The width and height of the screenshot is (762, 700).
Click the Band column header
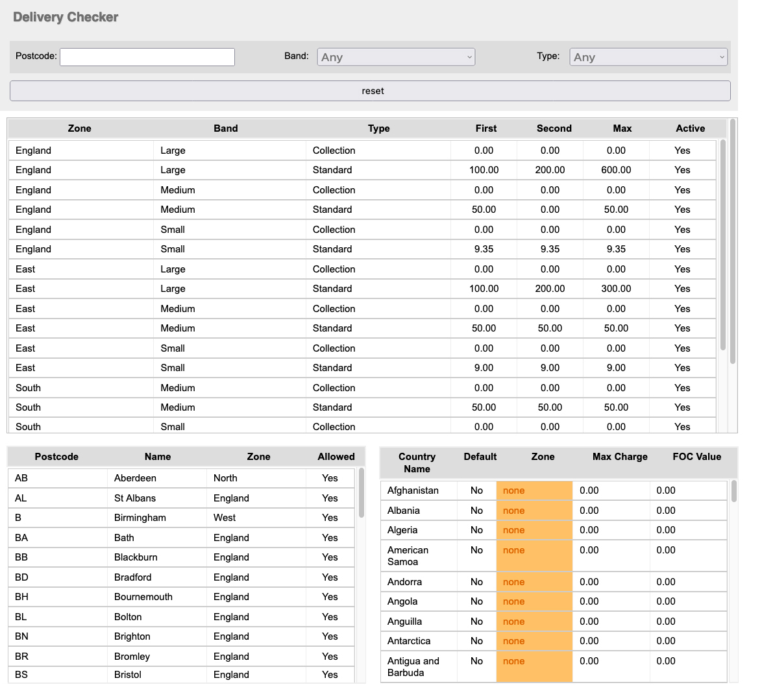pyautogui.click(x=225, y=128)
